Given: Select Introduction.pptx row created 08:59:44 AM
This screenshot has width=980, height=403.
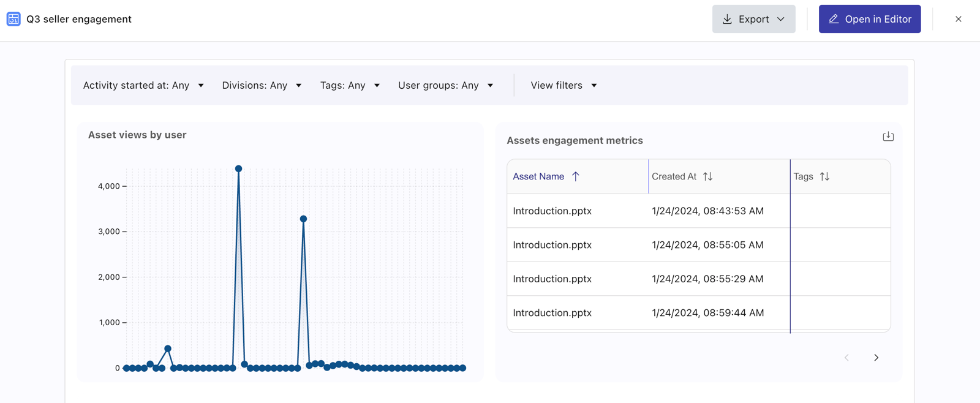Looking at the screenshot, I should tap(699, 313).
